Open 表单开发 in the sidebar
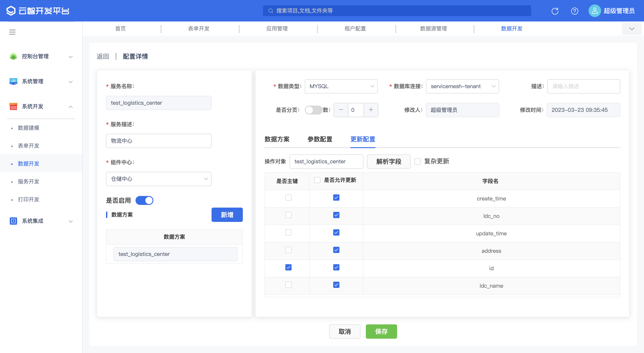 point(28,146)
